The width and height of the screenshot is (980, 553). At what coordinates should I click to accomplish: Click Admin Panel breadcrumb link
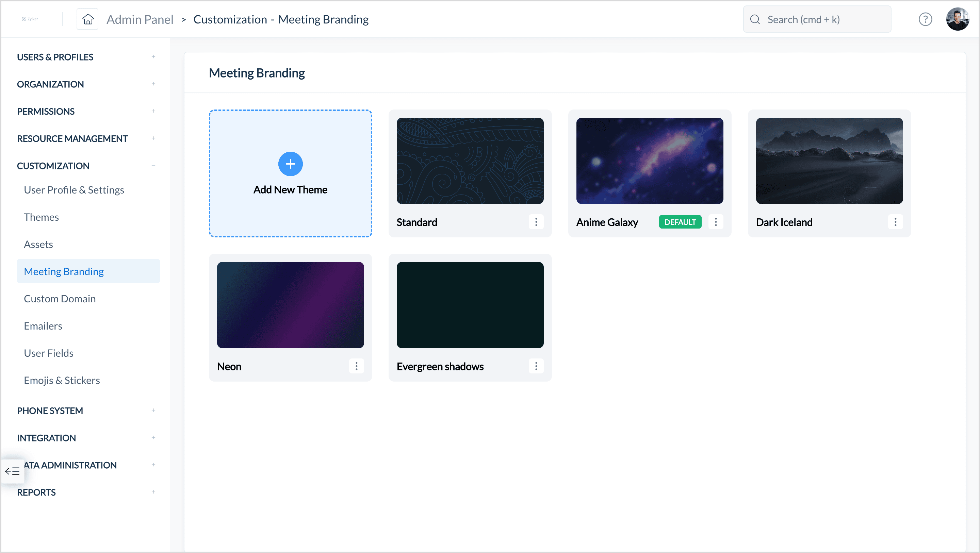click(x=140, y=19)
